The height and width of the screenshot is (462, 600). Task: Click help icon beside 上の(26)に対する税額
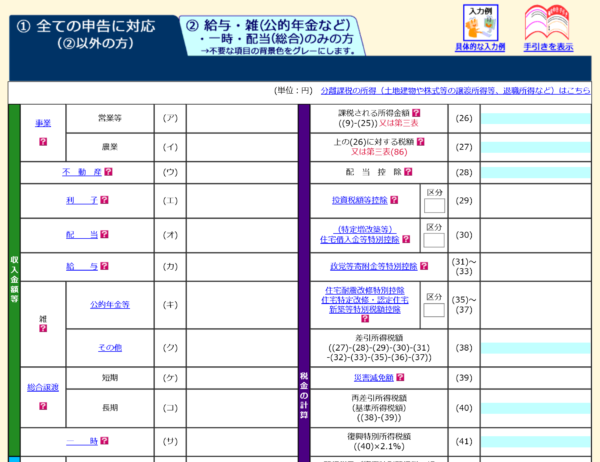click(x=421, y=142)
